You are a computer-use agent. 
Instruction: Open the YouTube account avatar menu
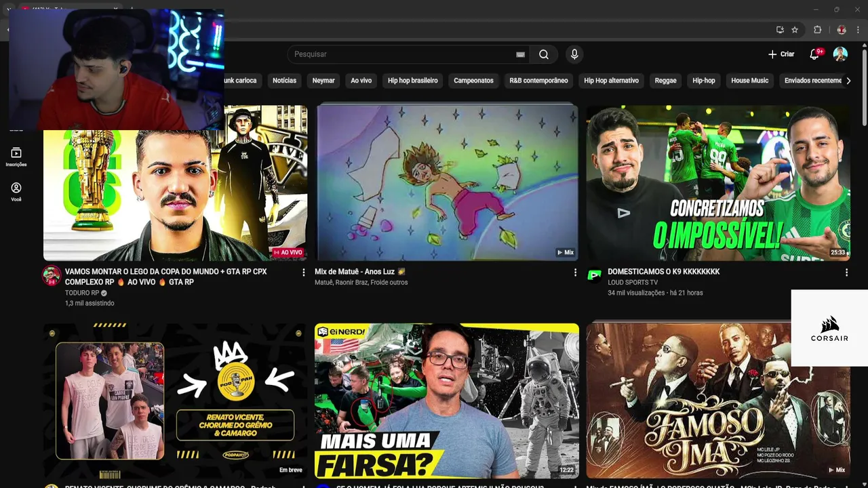pyautogui.click(x=840, y=54)
